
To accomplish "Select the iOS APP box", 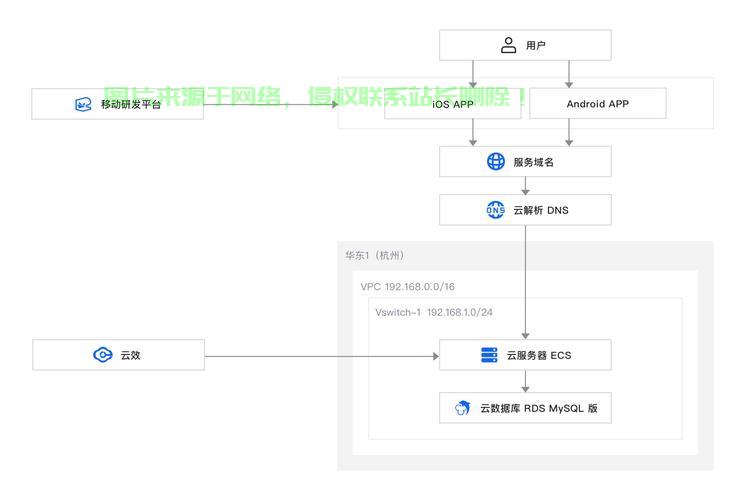I will (x=453, y=104).
